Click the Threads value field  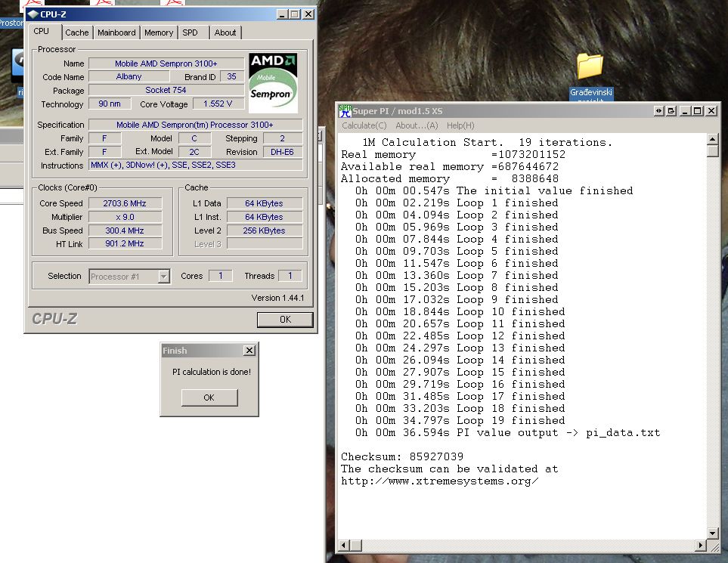(290, 276)
